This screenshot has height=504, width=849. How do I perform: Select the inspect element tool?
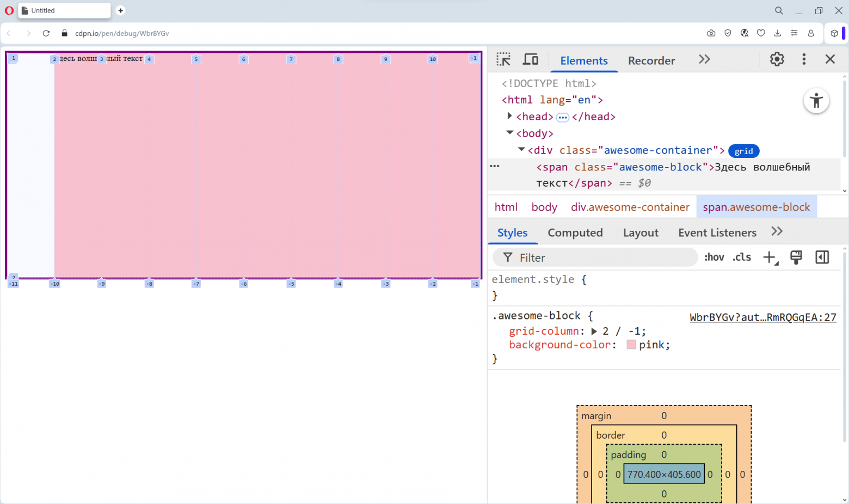click(x=503, y=59)
